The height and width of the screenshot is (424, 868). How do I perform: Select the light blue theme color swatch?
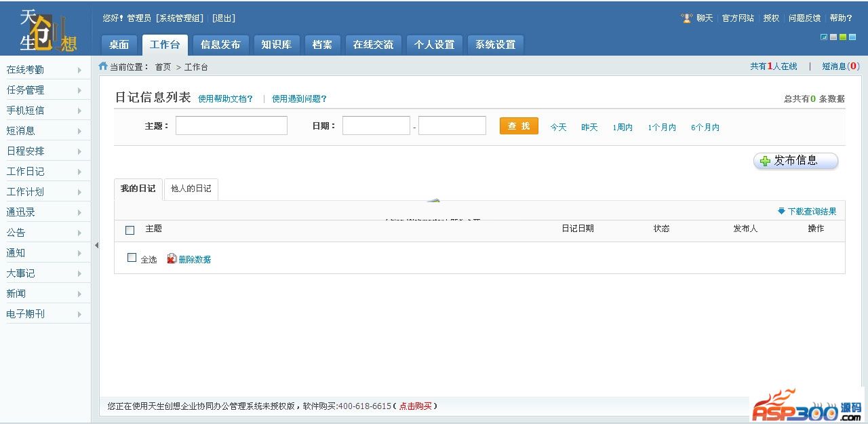click(852, 37)
